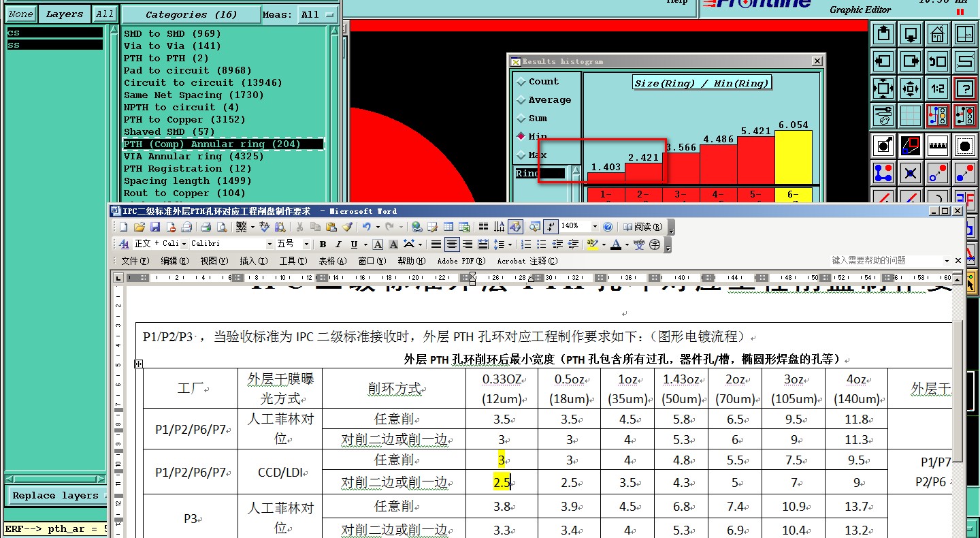The height and width of the screenshot is (538, 980).
Task: Click the zoom out shrink-arrows icon
Action: point(911,88)
